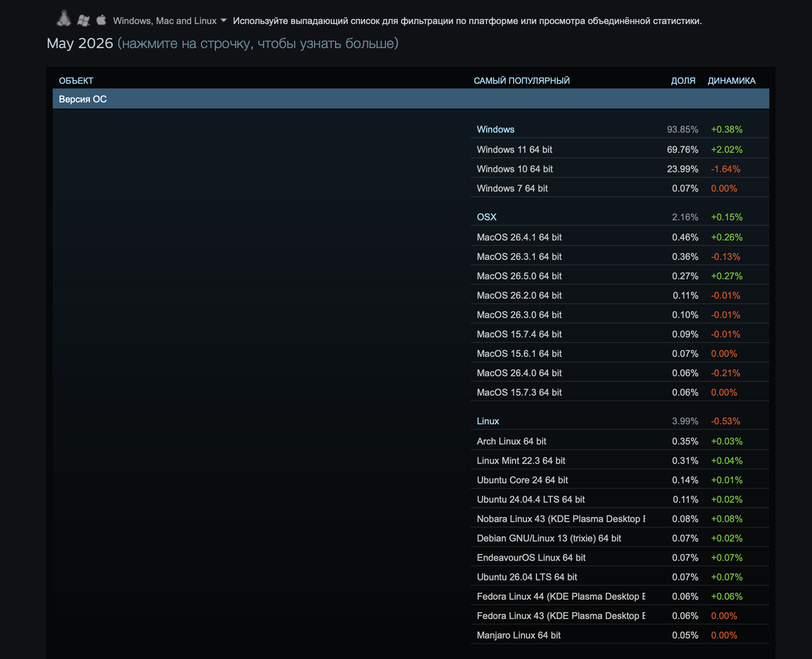Click the Ubuntu 24.04.4 LTS 64 bit row
This screenshot has height=659, width=812.
click(620, 499)
